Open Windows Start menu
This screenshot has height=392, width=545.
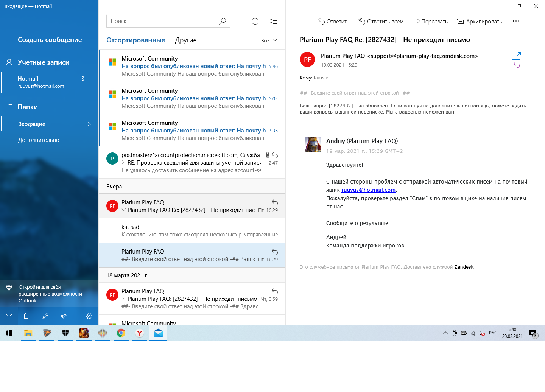pos(9,333)
